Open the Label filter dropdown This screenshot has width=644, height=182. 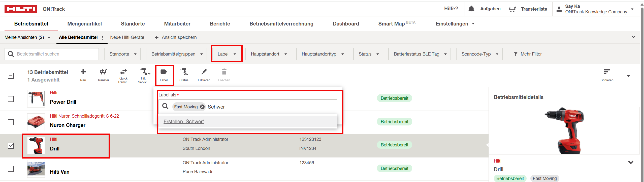[226, 54]
